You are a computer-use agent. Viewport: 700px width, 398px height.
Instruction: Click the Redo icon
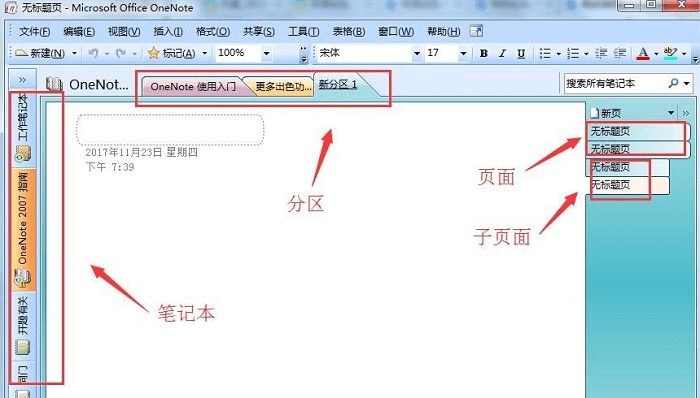point(121,54)
